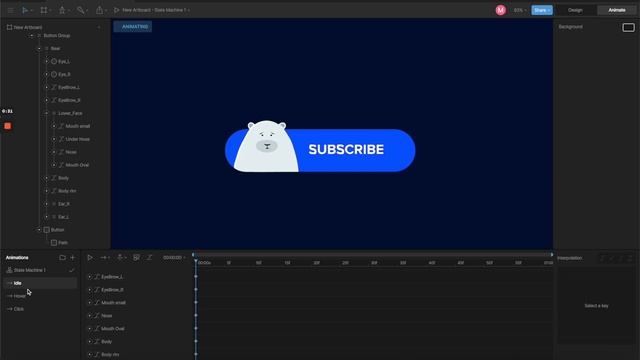The width and height of the screenshot is (640, 360).
Task: Pick the Pen tool in toolbar
Action: [x=62, y=10]
